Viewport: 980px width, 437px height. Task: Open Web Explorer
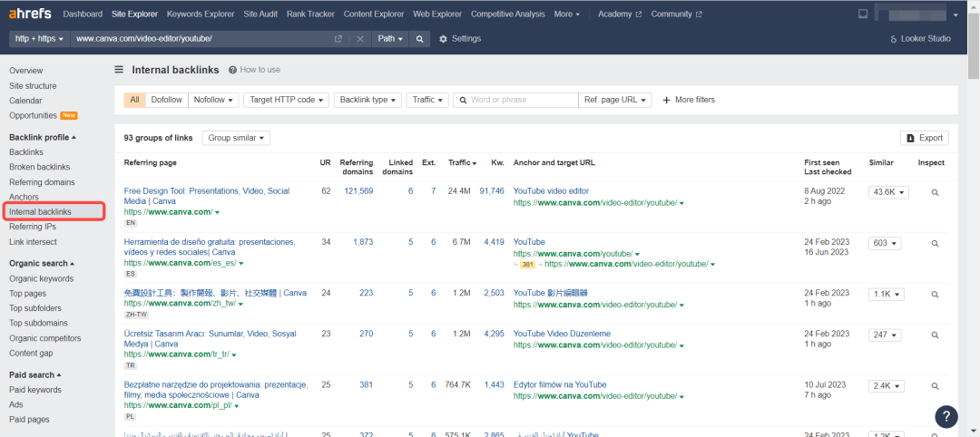point(437,14)
